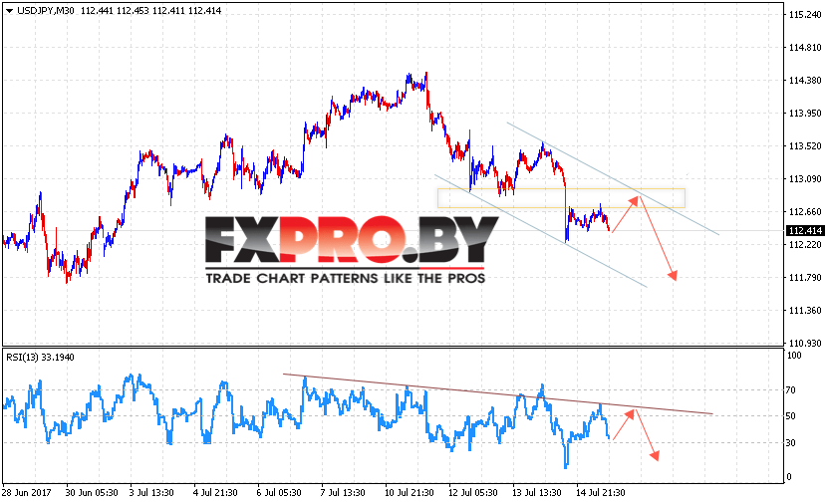Screen dimensions: 826x504
Task: Select price axis label 110.930
Action: 805,343
